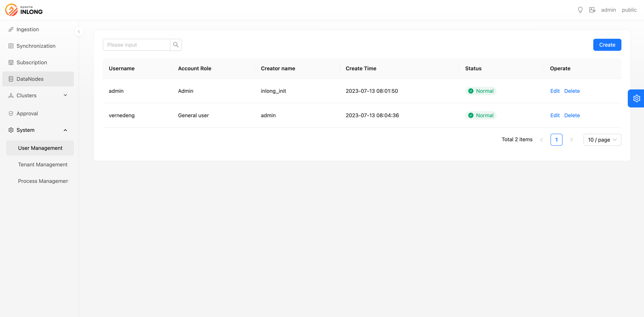Delete the admin user row

[572, 91]
